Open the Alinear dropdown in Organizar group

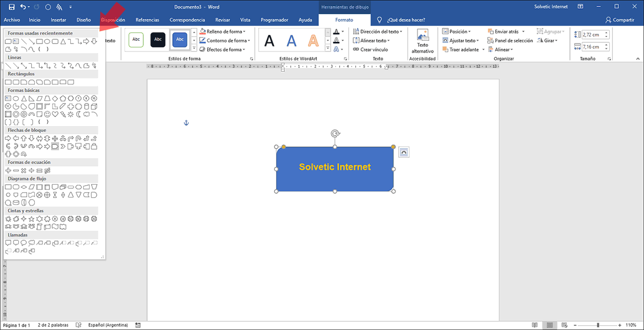click(500, 49)
